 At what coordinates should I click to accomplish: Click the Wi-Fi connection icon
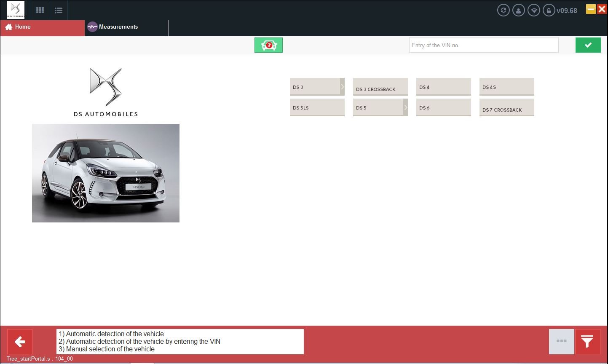tap(533, 10)
